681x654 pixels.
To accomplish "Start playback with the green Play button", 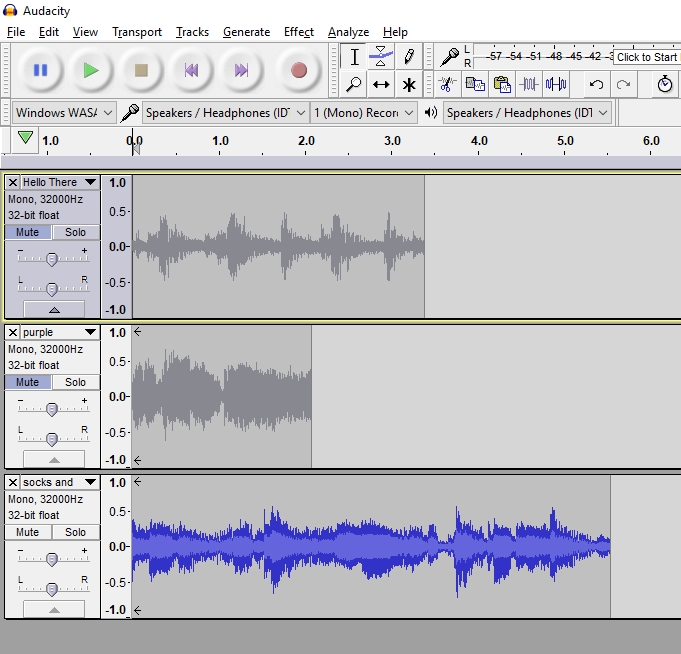I will click(91, 70).
